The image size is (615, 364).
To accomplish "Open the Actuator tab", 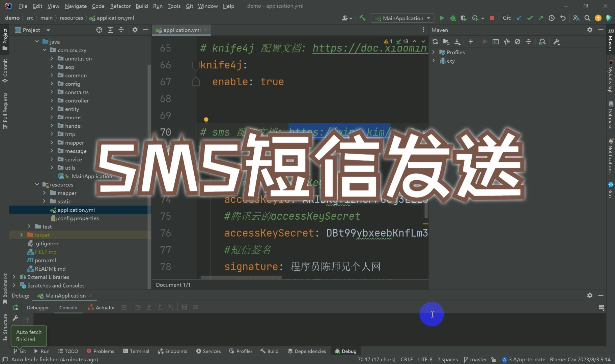I will click(x=101, y=307).
